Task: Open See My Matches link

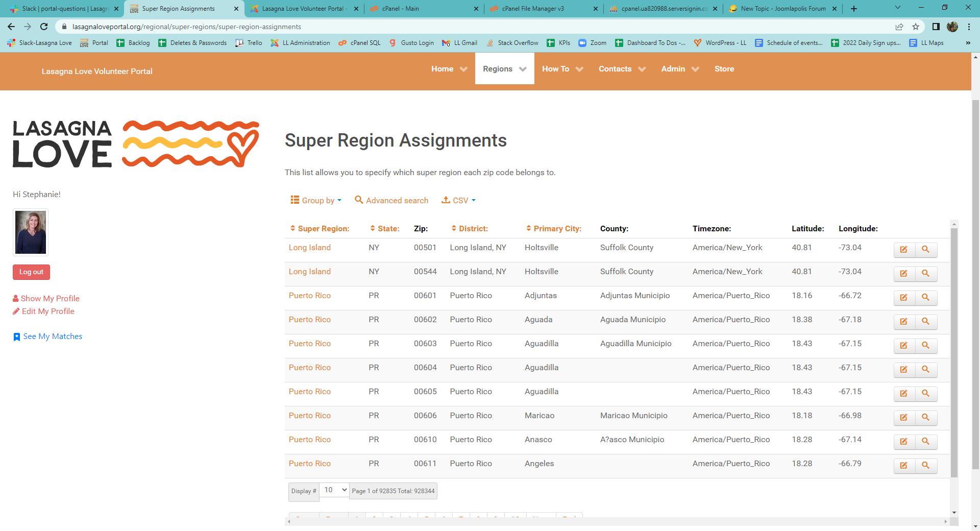Action: (48, 336)
